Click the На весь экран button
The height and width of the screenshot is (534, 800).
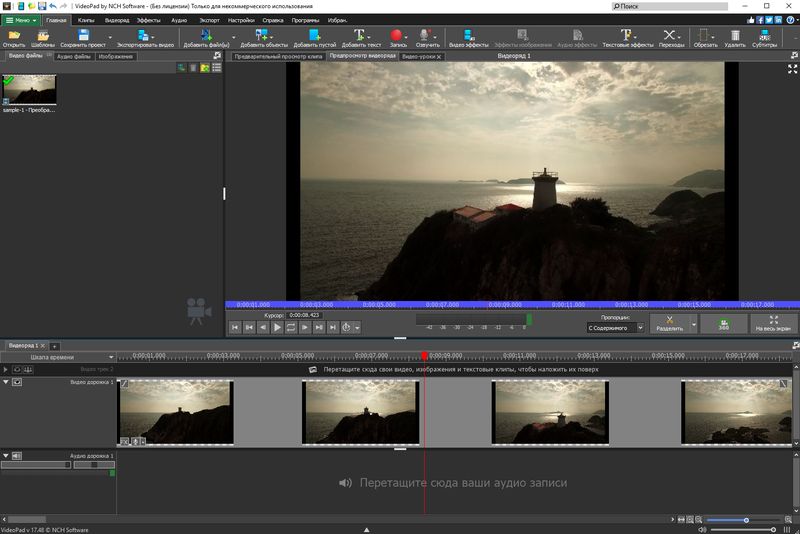(776, 323)
